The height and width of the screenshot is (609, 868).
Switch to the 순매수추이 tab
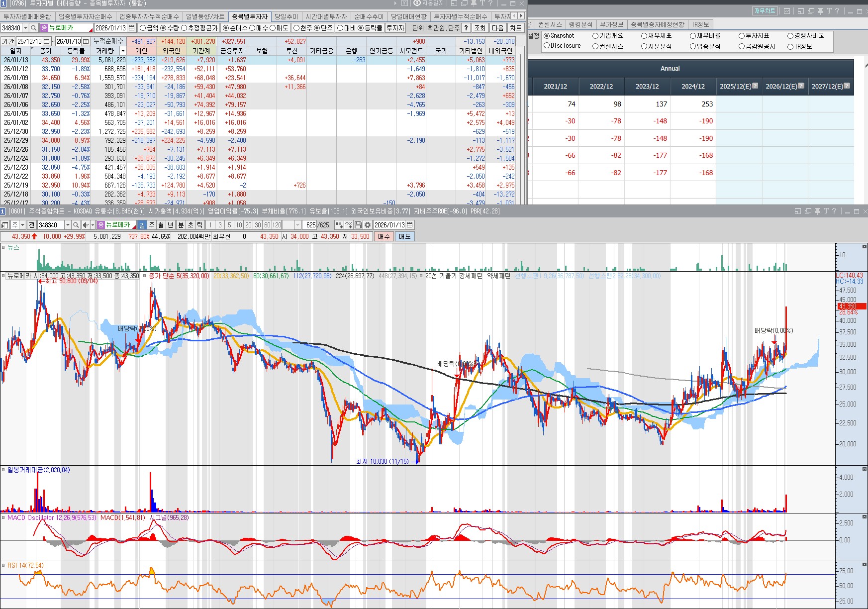coord(369,16)
